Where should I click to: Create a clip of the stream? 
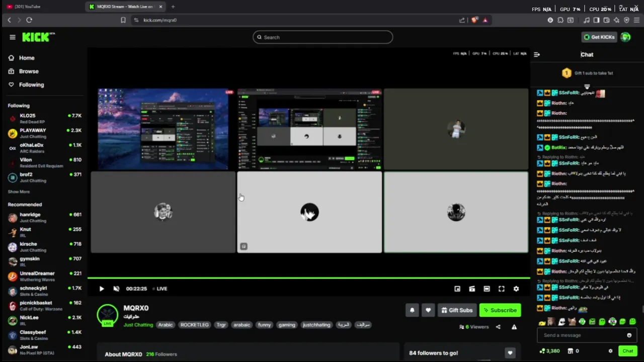(x=472, y=289)
